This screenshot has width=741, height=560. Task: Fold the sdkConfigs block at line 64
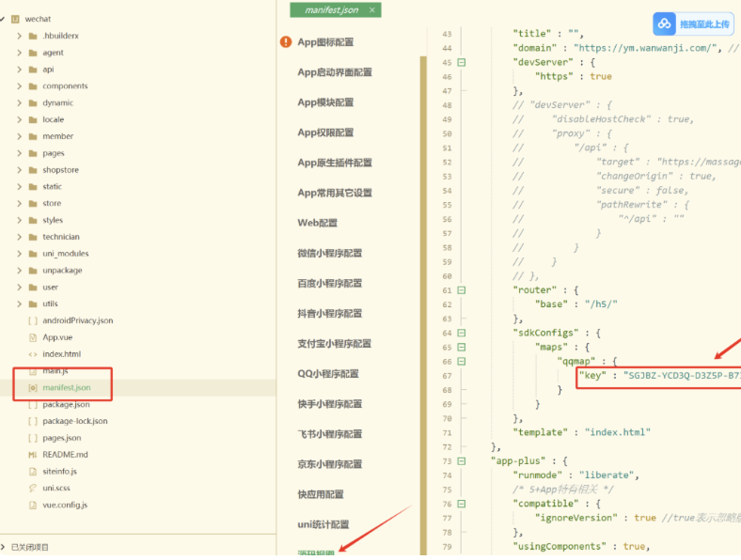click(x=461, y=333)
